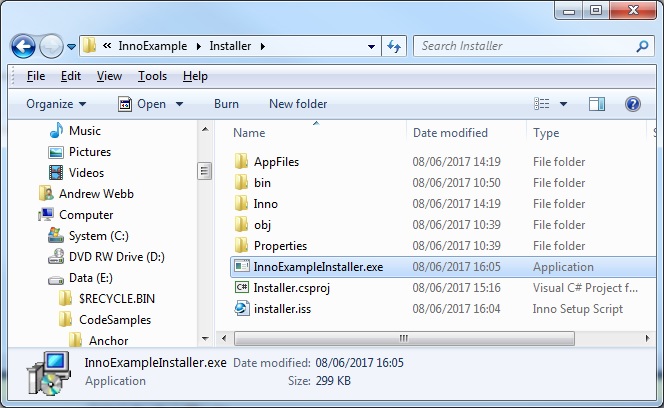Screen dimensions: 664x408
Task: Open the File menu
Action: [36, 76]
